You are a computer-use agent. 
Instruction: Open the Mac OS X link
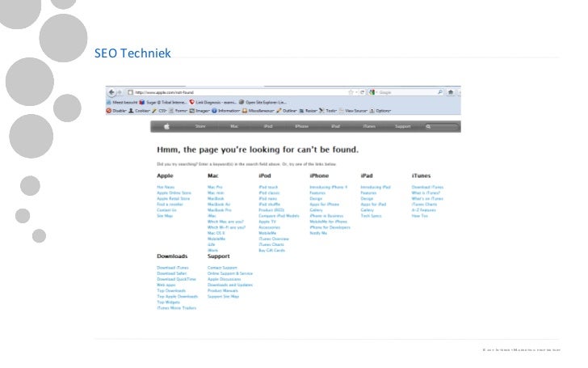tap(216, 233)
